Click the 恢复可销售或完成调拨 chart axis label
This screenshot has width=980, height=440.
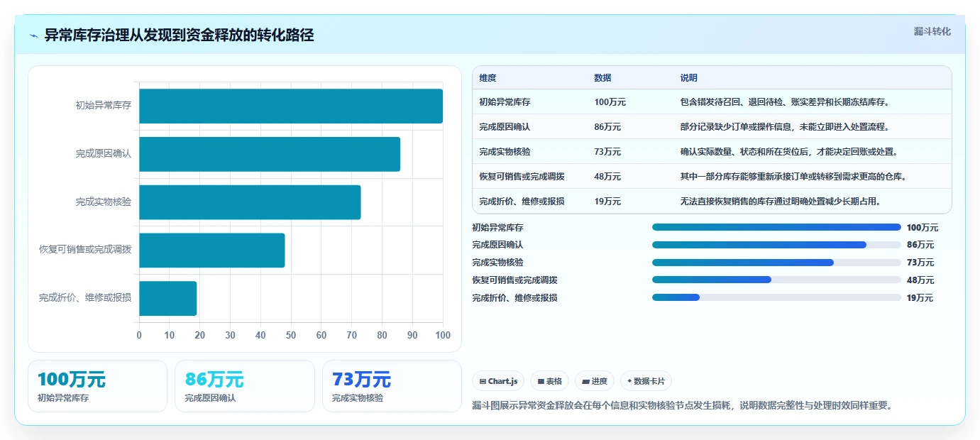85,250
